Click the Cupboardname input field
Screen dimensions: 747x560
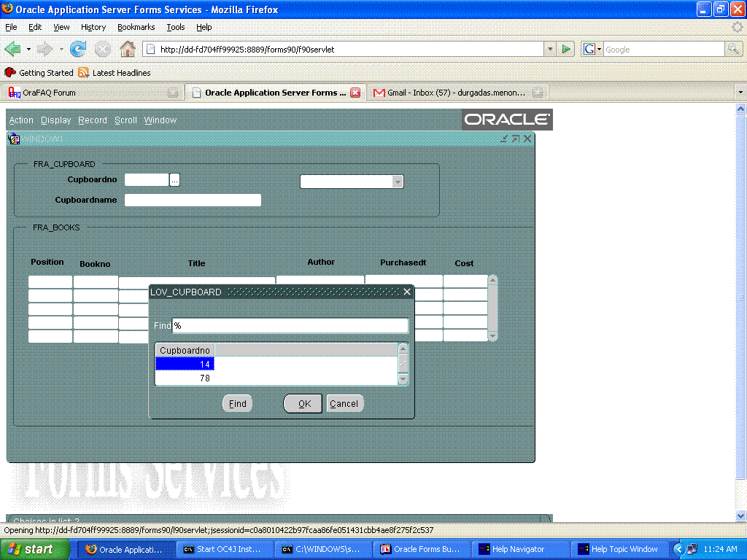(193, 200)
